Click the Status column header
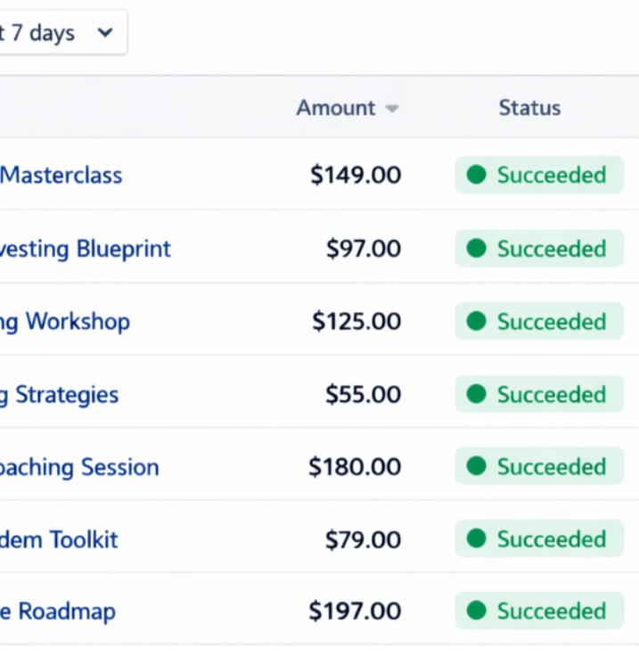 529,108
